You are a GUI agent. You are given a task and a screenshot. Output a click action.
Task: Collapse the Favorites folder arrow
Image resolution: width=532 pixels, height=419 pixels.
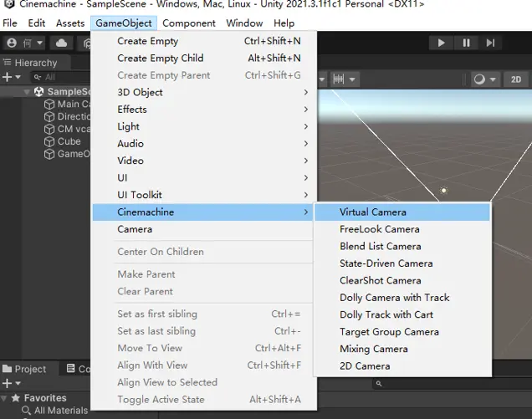click(3, 398)
